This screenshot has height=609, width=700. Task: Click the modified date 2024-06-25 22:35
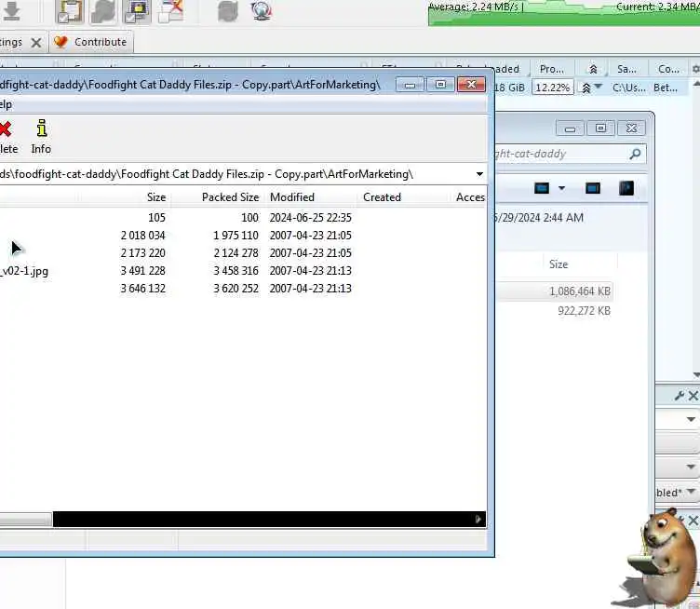tap(310, 218)
